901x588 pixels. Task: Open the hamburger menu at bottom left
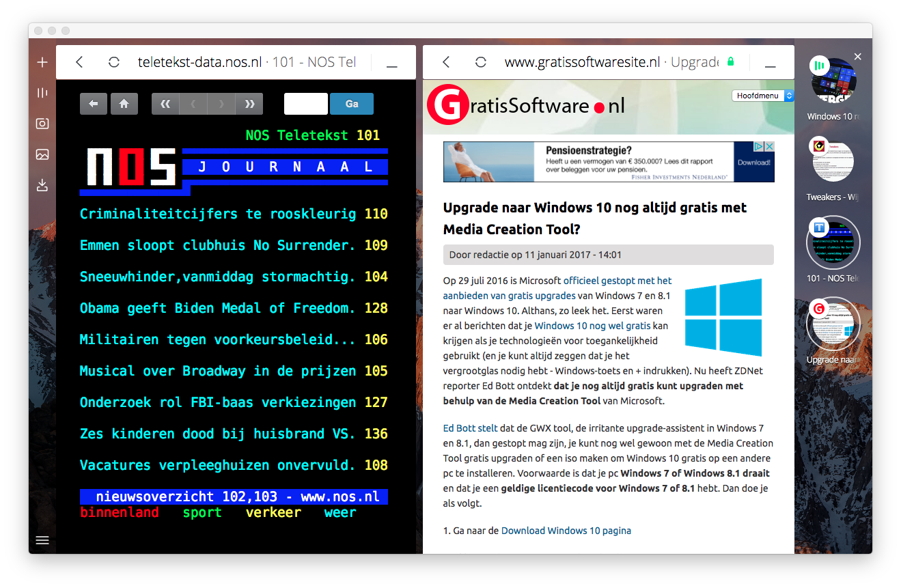coord(42,540)
